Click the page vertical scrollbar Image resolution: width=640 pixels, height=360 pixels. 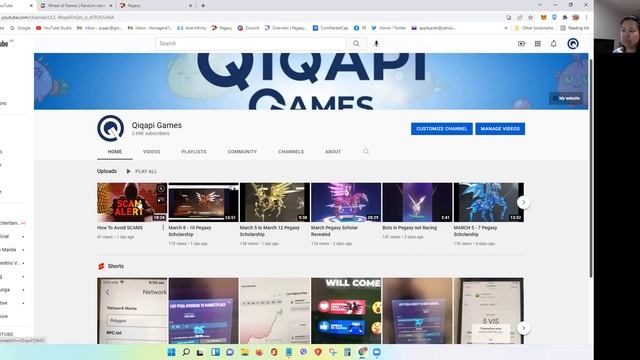click(x=591, y=169)
